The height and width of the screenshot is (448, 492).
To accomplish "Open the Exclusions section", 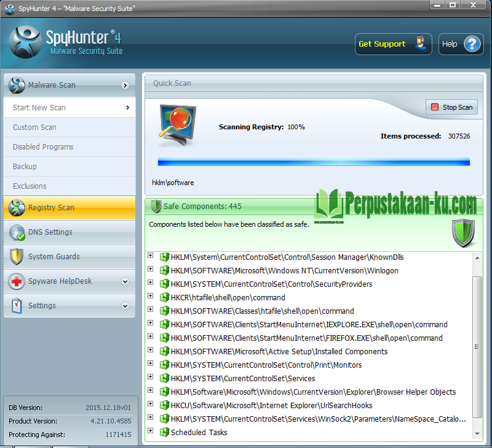I will click(69, 186).
